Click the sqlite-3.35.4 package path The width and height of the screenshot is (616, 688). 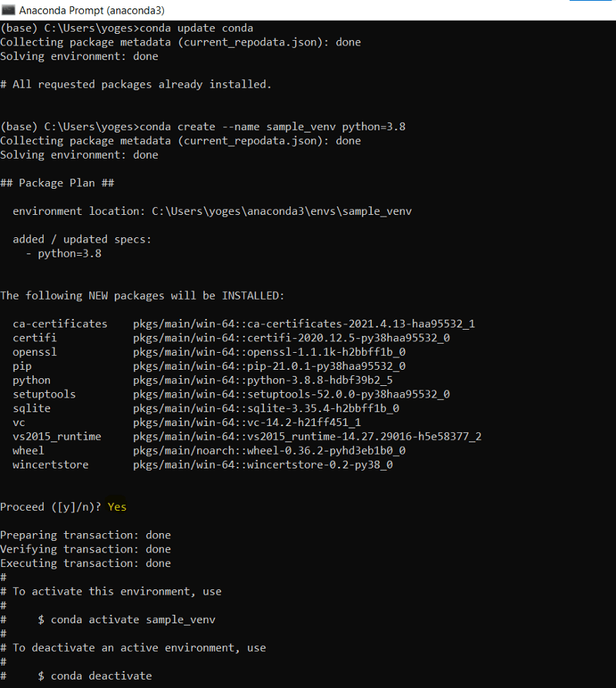point(266,408)
